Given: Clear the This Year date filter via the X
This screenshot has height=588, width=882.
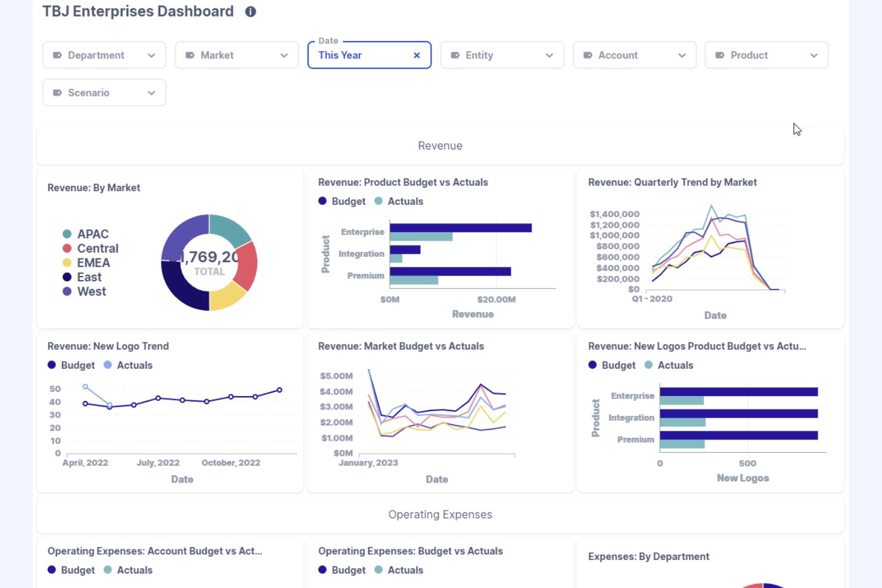Looking at the screenshot, I should click(417, 55).
